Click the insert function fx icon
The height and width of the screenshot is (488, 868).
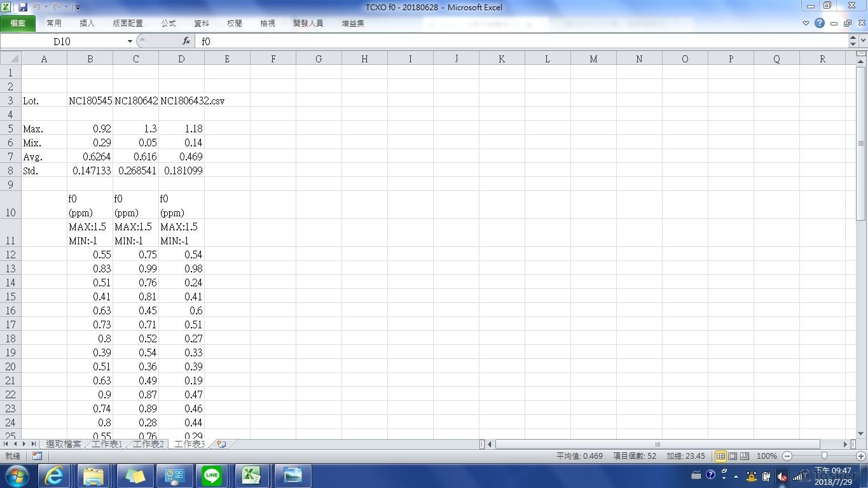tap(186, 41)
